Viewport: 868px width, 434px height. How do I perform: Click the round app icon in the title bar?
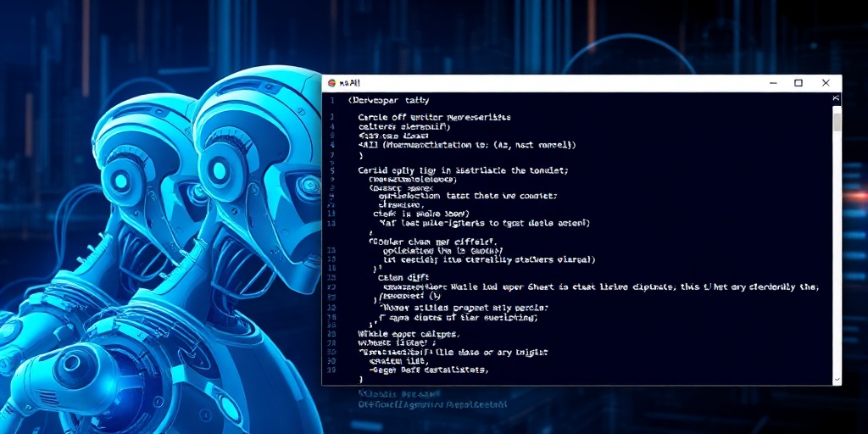coord(331,83)
